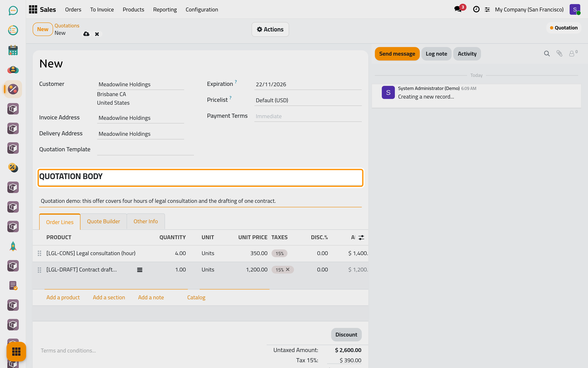Viewport: 588px width, 368px height.
Task: Open Contract draft line description menu icon
Action: pyautogui.click(x=140, y=270)
